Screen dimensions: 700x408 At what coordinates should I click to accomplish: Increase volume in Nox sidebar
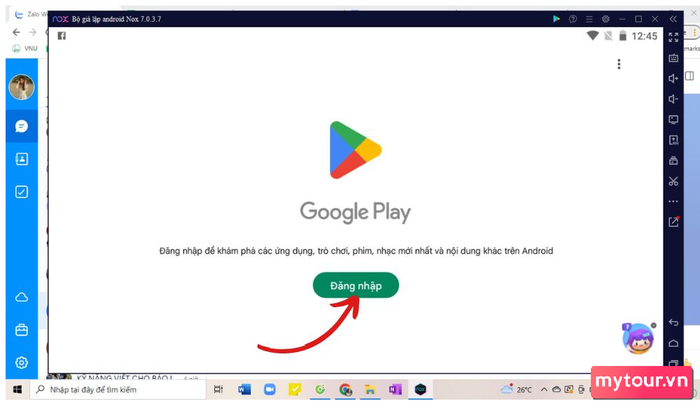(x=673, y=79)
